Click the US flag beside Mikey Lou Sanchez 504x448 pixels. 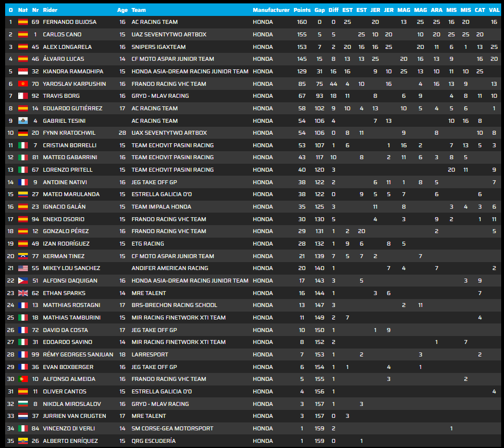click(23, 268)
